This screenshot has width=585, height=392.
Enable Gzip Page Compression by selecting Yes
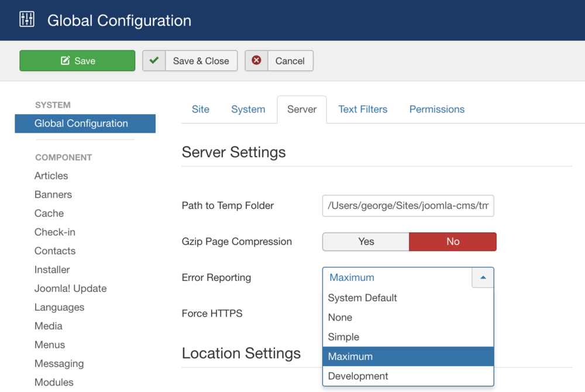tap(365, 242)
